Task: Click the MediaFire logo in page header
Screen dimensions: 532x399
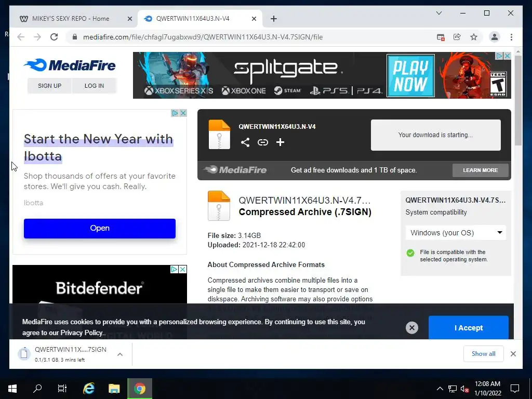Action: coord(70,65)
